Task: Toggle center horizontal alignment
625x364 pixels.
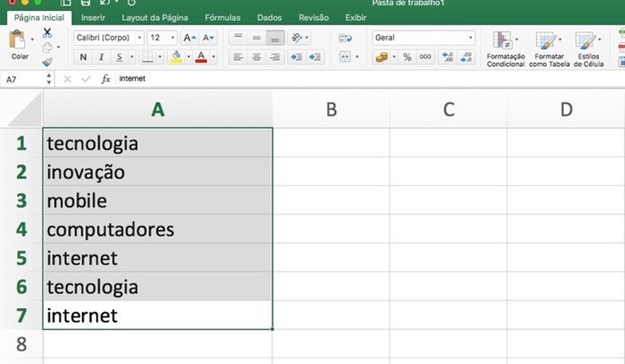Action: tap(257, 57)
